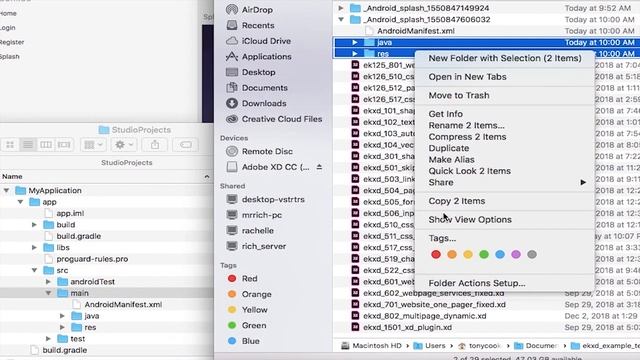
Task: Expand the build folder
Action: tap(34, 224)
